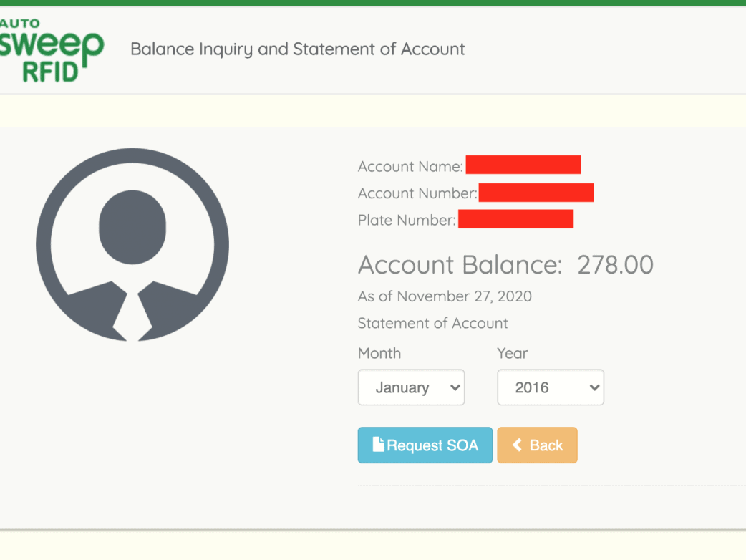Click the left chevron icon on Back
746x560 pixels.
[517, 445]
